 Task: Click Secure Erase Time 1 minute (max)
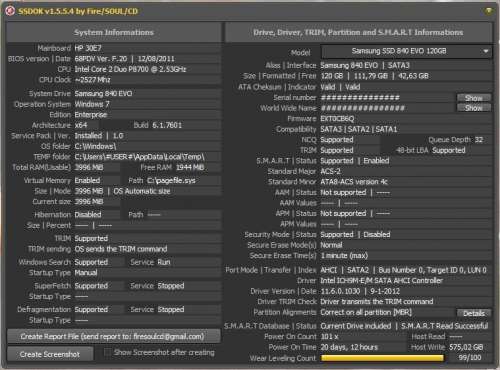[344, 256]
